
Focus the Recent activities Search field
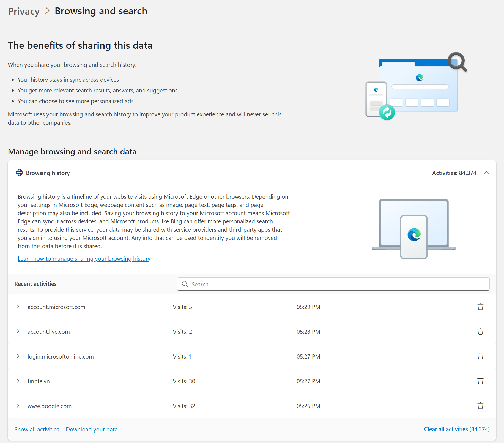click(x=333, y=284)
